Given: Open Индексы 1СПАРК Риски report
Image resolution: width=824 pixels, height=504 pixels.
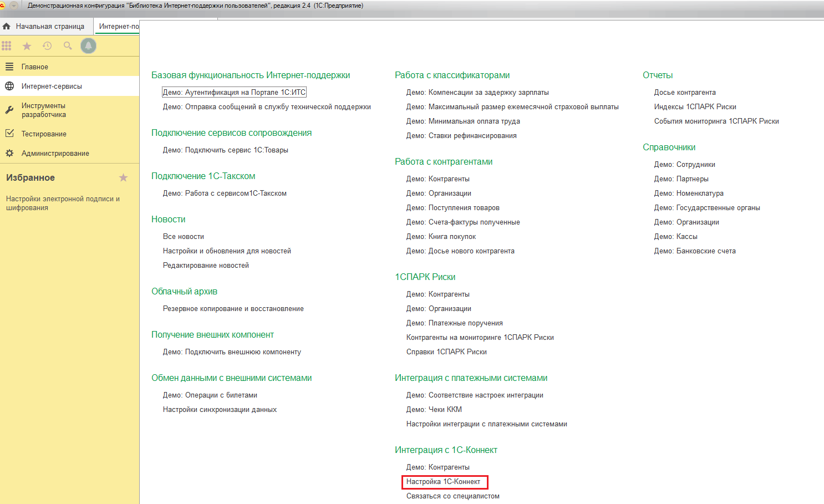Looking at the screenshot, I should pos(695,106).
